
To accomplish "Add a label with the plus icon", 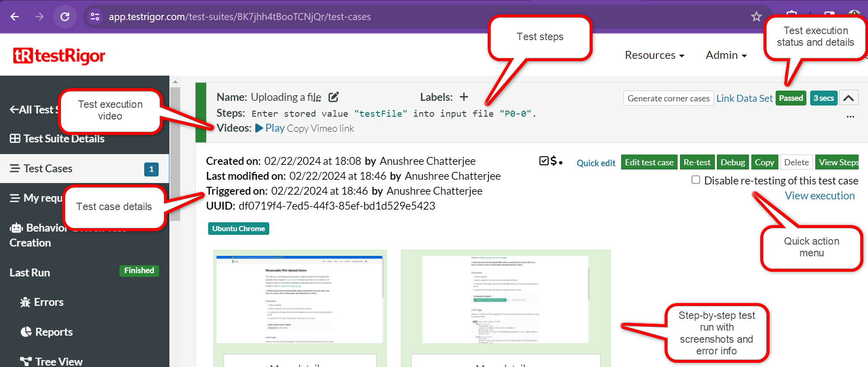I will coord(463,97).
